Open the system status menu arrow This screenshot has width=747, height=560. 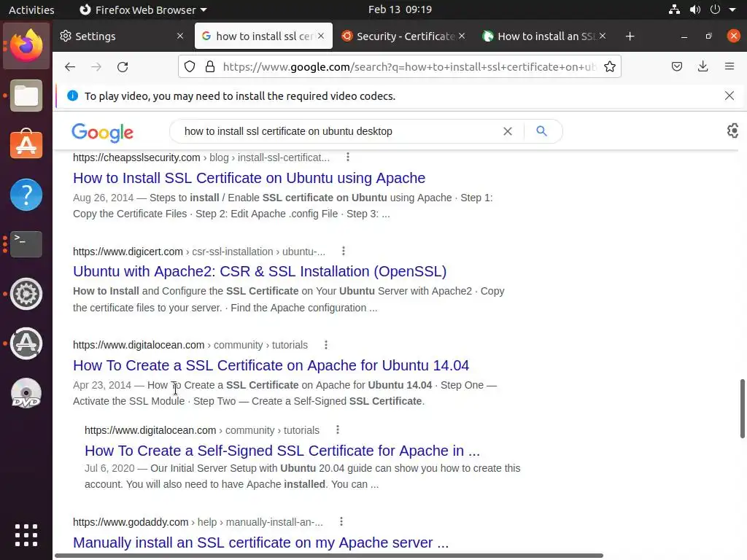click(732, 9)
